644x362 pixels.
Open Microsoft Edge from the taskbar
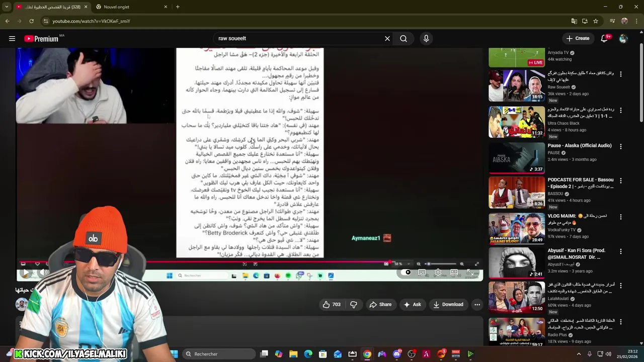(308, 354)
